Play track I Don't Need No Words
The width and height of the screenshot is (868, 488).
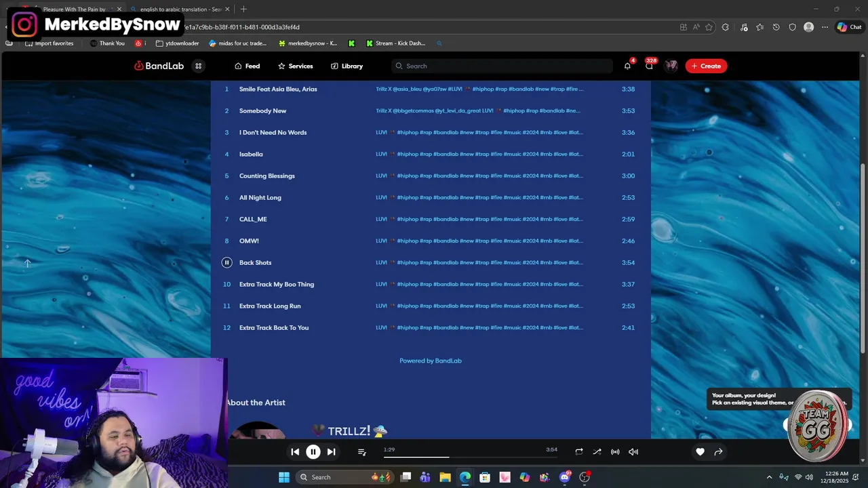(x=273, y=132)
